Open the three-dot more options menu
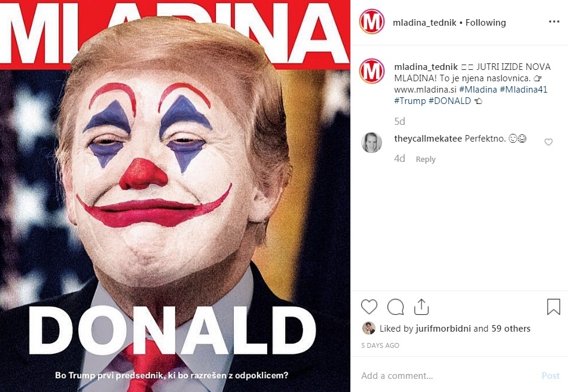Screen dimensions: 568x392 pyautogui.click(x=554, y=22)
